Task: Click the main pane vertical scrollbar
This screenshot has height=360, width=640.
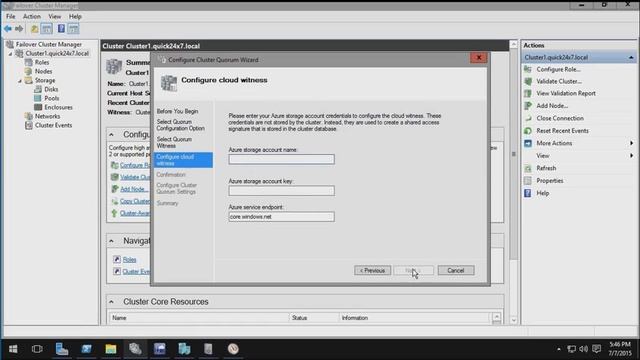Action: tap(513, 154)
